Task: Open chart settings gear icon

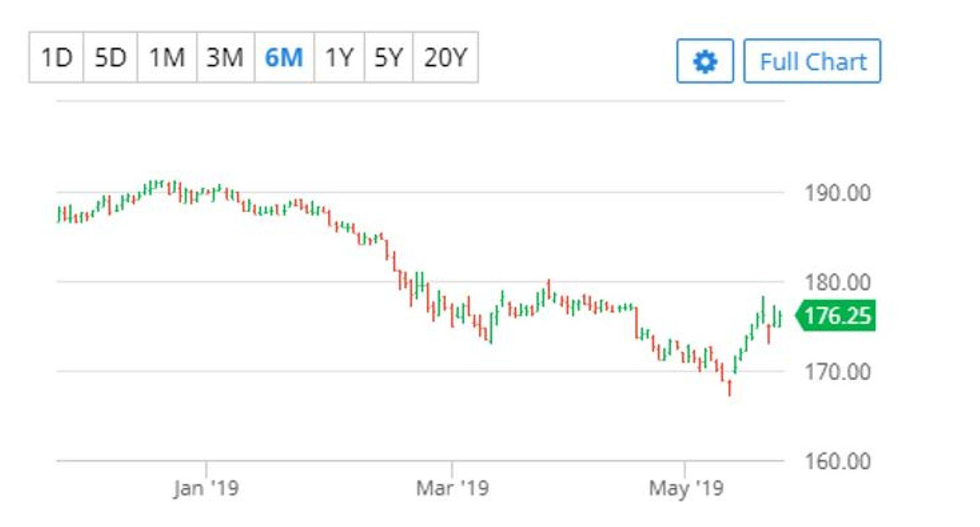Action: tap(705, 61)
